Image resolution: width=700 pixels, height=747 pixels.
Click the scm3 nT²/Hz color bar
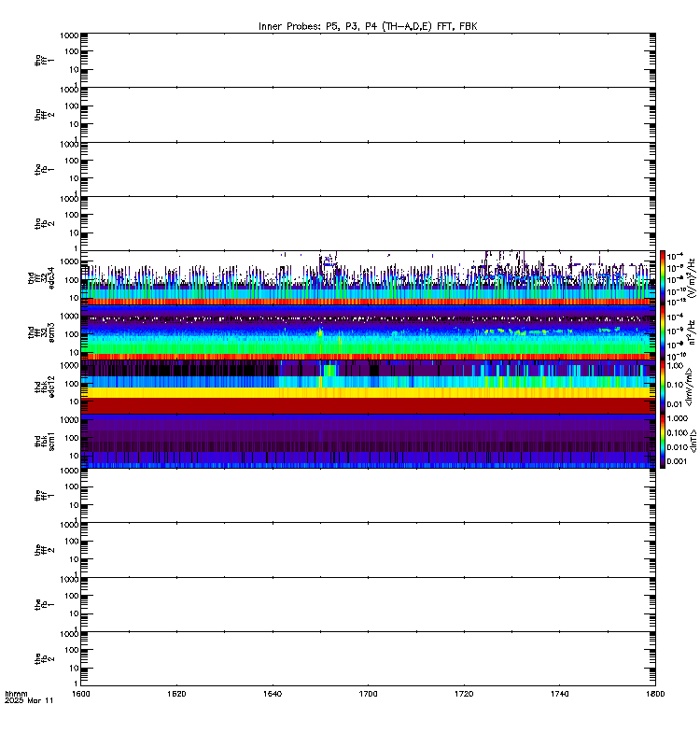click(x=663, y=332)
